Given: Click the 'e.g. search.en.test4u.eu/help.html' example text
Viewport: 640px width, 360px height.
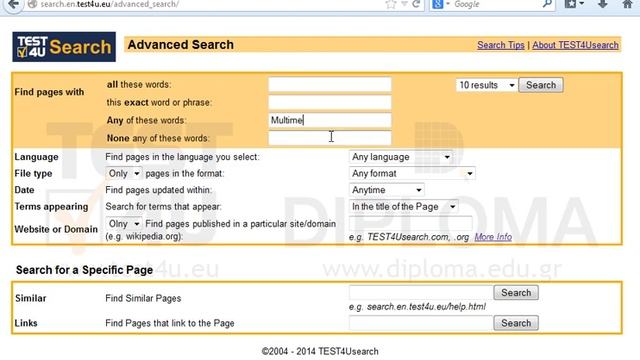Looking at the screenshot, I should pos(418,307).
